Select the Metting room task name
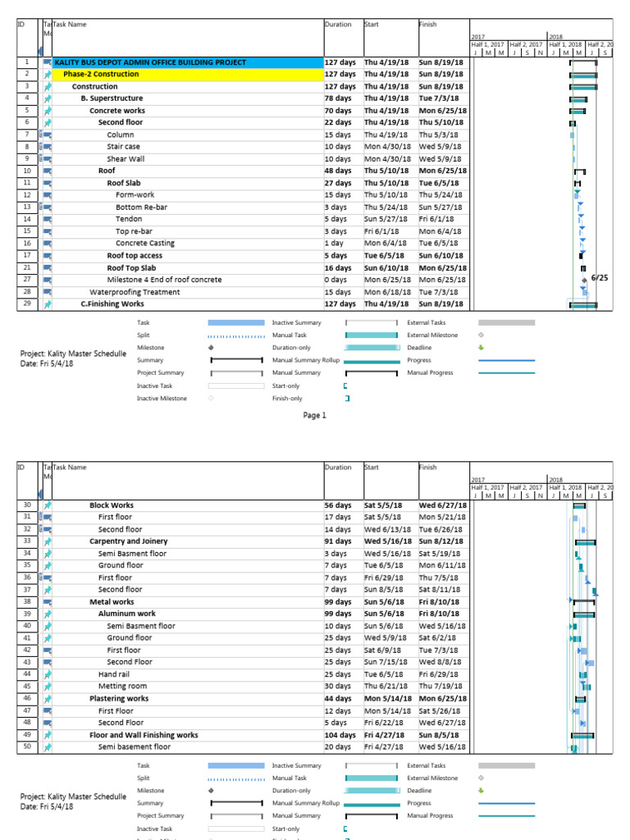The width and height of the screenshot is (630, 840). click(x=122, y=686)
